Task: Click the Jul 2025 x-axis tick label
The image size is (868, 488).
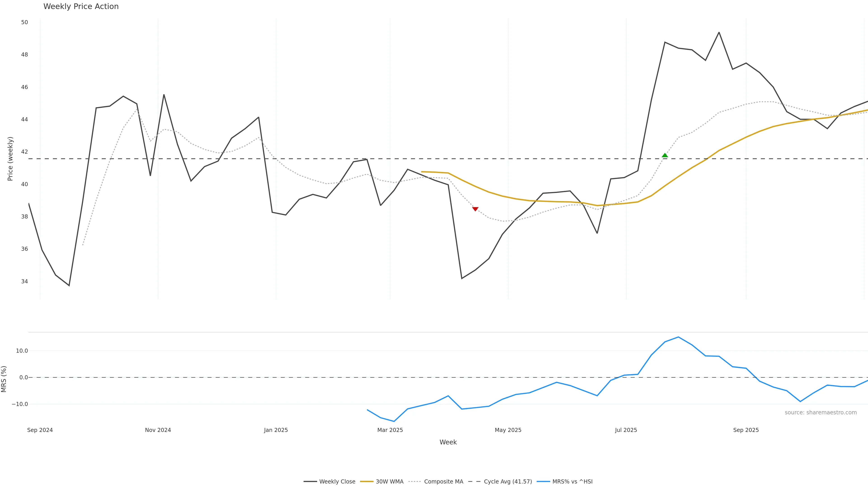Action: [626, 430]
